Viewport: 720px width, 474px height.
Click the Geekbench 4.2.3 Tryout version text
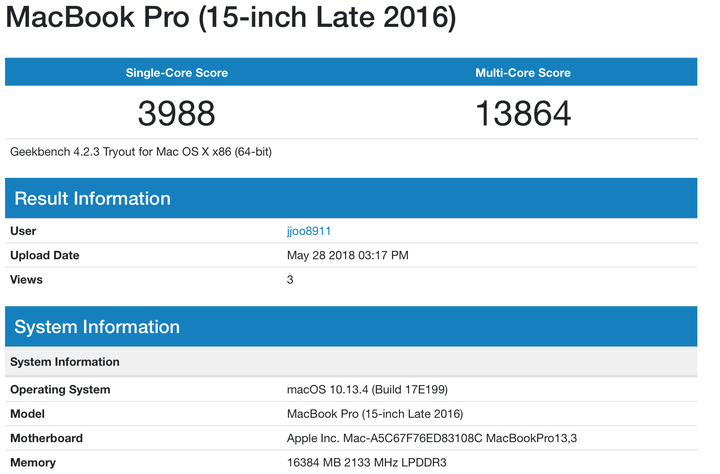point(141,152)
